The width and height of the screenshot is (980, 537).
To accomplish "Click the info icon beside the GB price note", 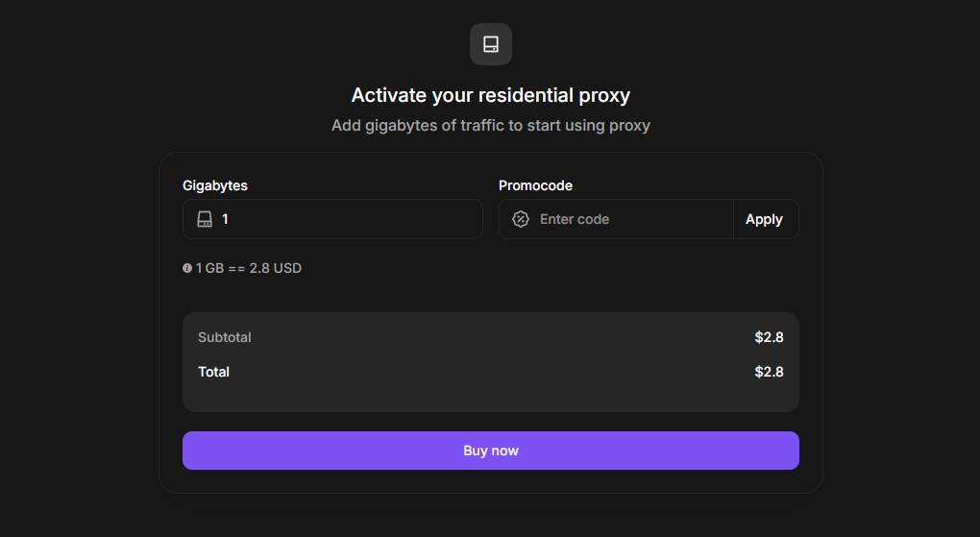I will click(x=187, y=268).
